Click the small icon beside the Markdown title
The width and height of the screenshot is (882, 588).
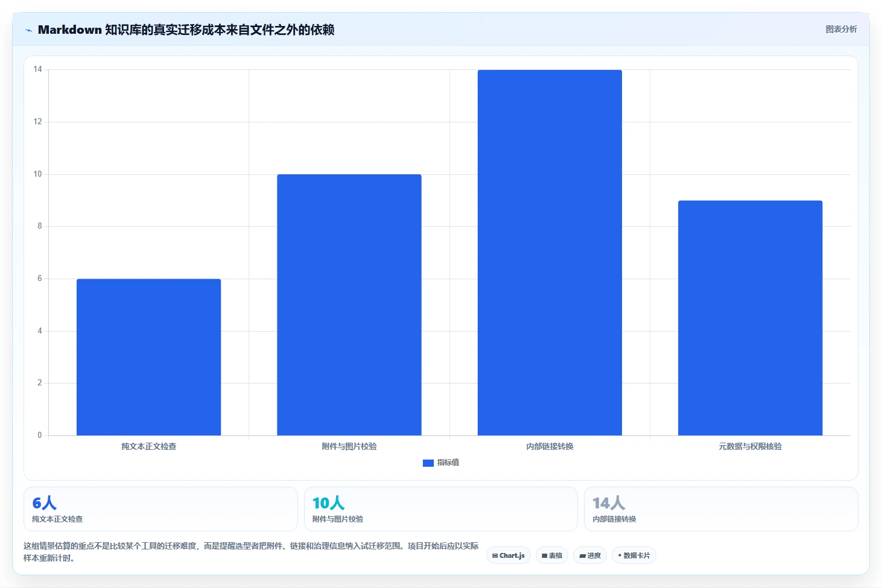28,30
